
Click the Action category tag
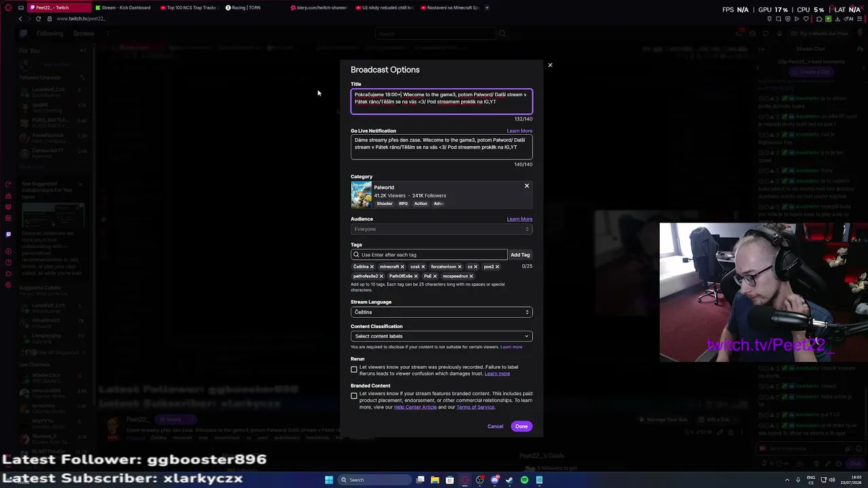(420, 203)
